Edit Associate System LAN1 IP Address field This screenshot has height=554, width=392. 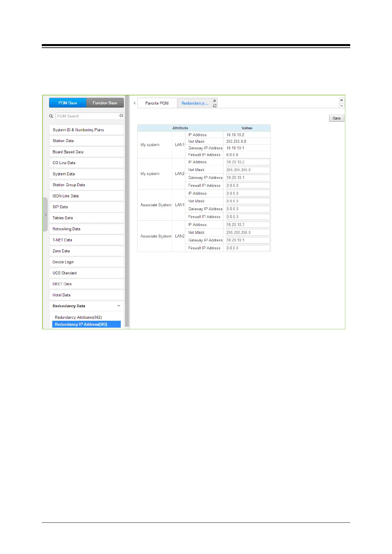[248, 193]
